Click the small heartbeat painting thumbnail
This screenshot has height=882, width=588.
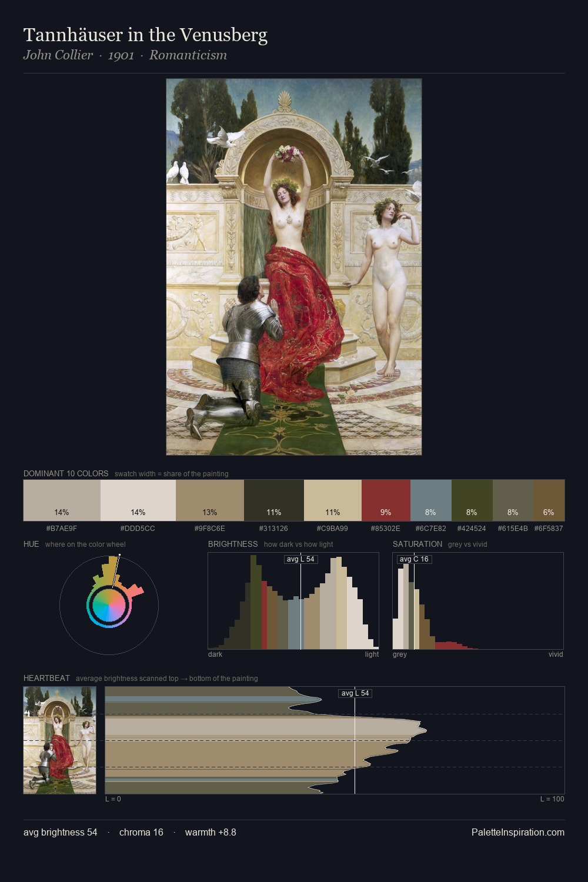pyautogui.click(x=59, y=740)
